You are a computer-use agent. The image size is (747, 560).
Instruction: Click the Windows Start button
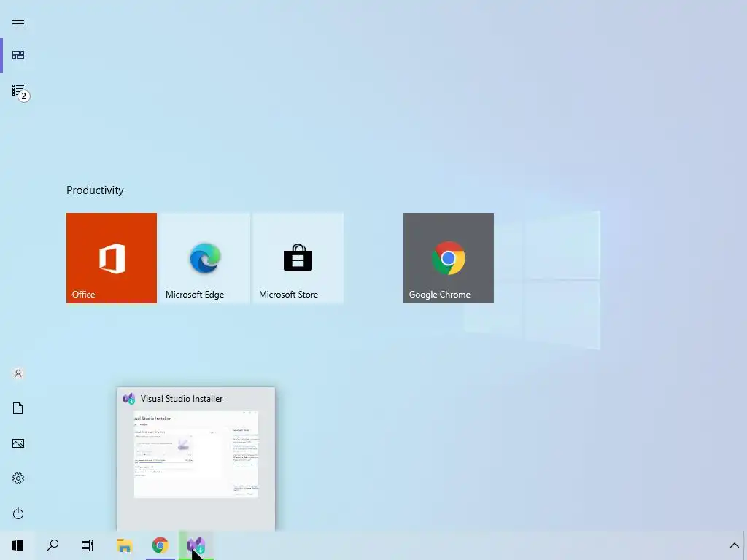(18, 545)
